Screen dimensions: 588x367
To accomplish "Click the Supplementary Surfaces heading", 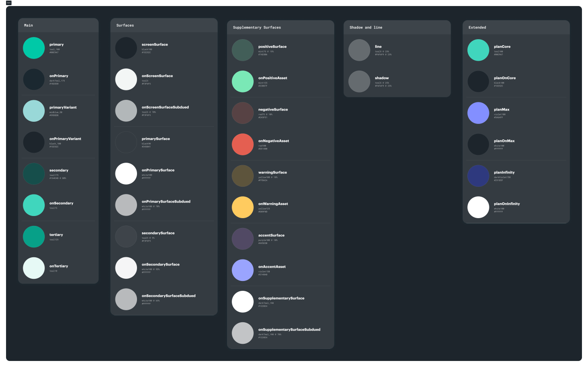I will pyautogui.click(x=257, y=28).
